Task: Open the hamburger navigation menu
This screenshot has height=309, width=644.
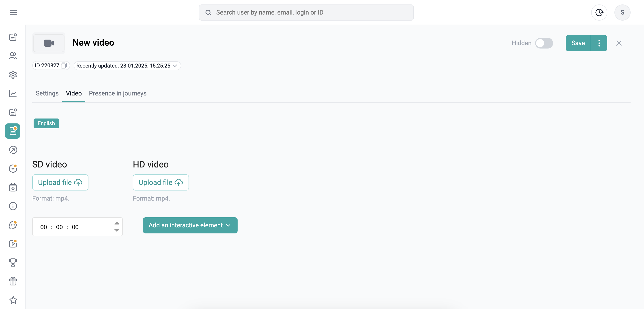Action: pos(13,12)
